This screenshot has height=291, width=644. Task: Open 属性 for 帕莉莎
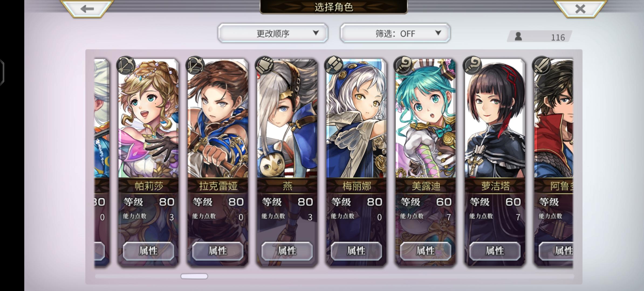[x=148, y=251]
